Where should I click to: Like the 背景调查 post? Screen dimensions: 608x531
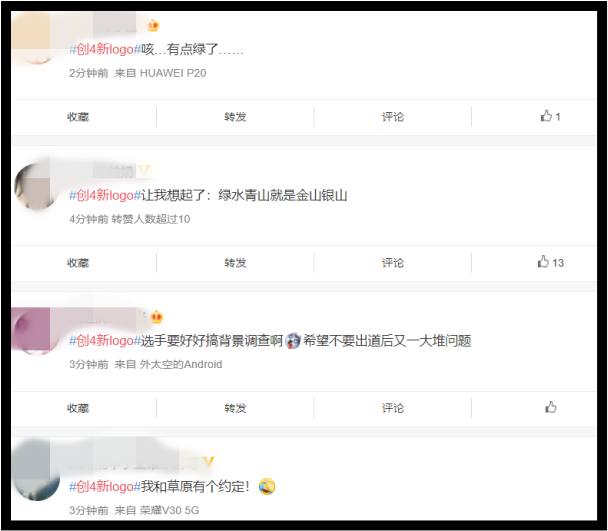coord(551,407)
